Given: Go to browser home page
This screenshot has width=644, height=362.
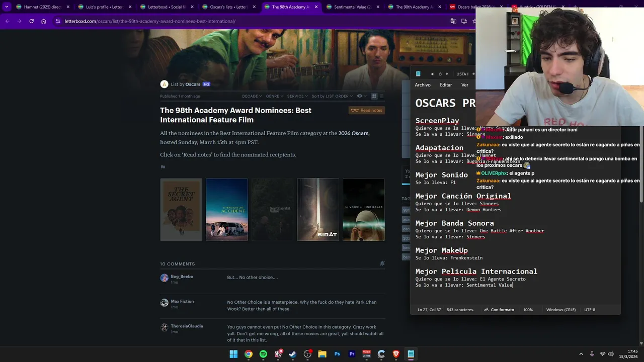Looking at the screenshot, I should 44,21.
